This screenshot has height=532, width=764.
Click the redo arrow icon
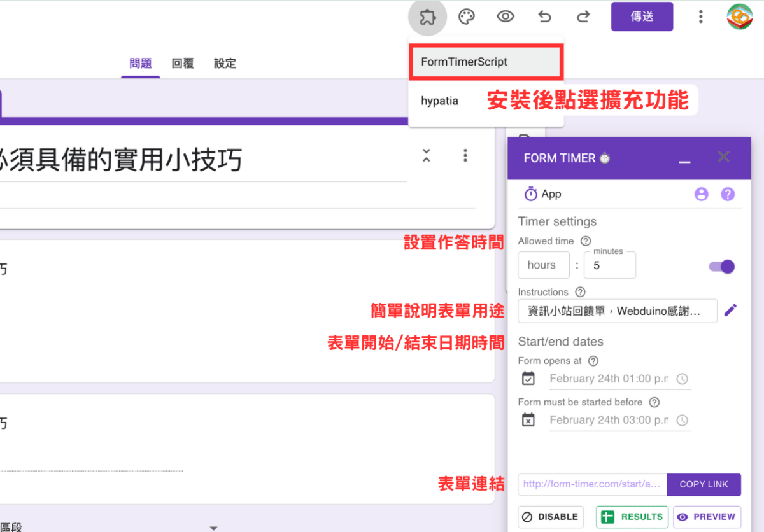[583, 17]
